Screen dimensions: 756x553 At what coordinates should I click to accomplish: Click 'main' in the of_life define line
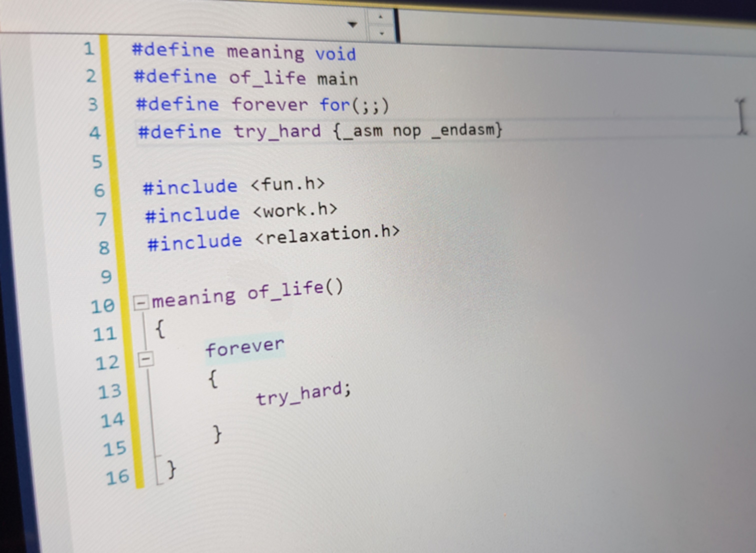click(x=337, y=80)
